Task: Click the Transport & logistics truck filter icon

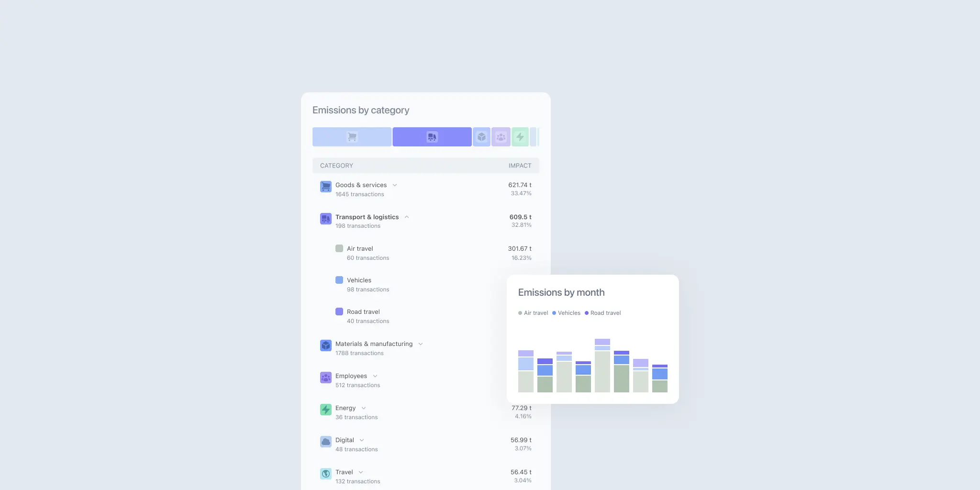Action: point(431,136)
